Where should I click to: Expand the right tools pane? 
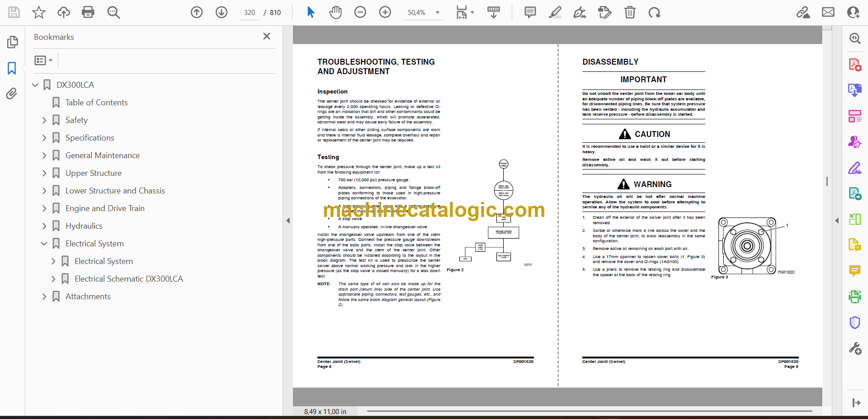point(855,402)
